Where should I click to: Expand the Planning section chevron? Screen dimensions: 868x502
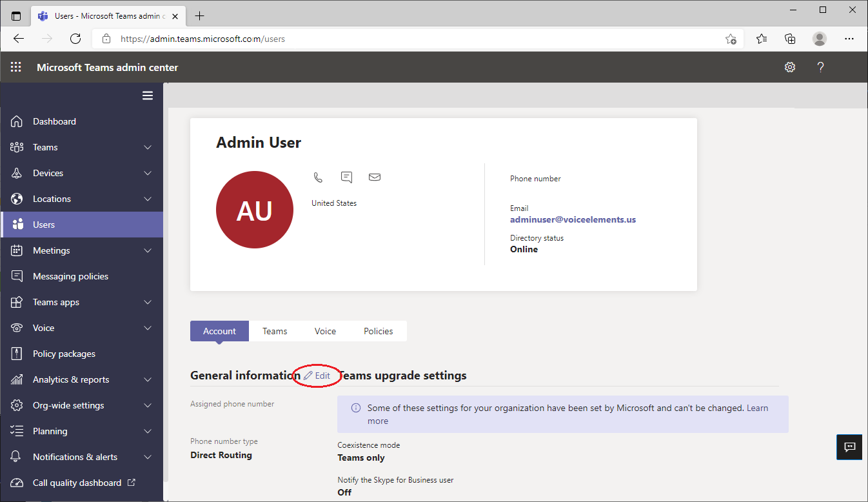coord(148,431)
